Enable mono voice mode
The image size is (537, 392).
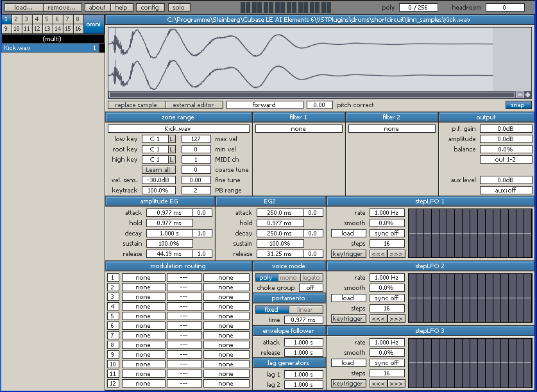tap(289, 278)
